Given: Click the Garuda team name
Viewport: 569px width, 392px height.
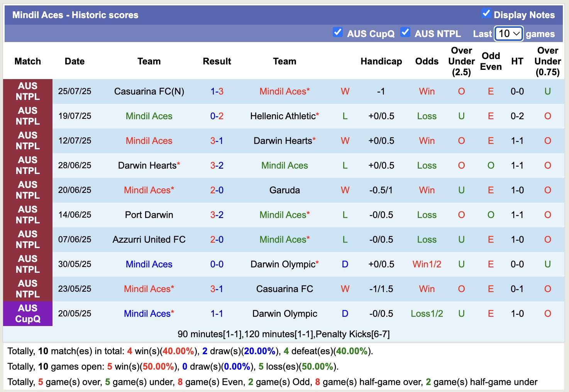Looking at the screenshot, I should click(x=284, y=190).
